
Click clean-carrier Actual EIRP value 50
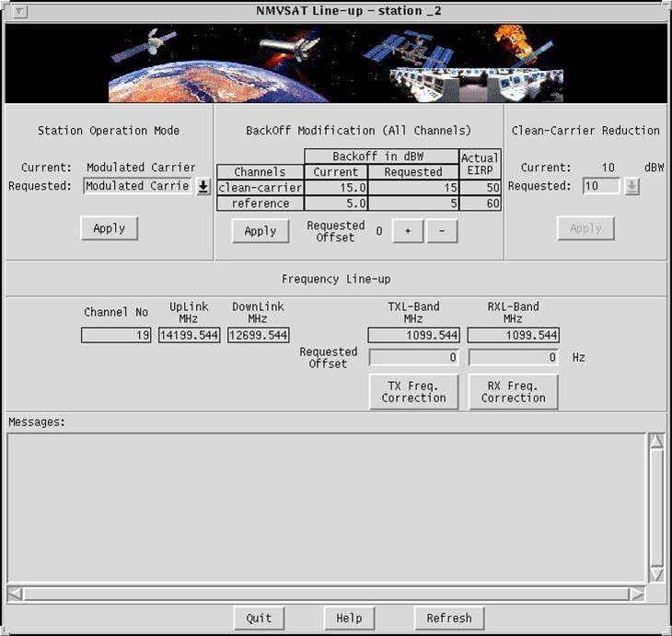pos(480,188)
